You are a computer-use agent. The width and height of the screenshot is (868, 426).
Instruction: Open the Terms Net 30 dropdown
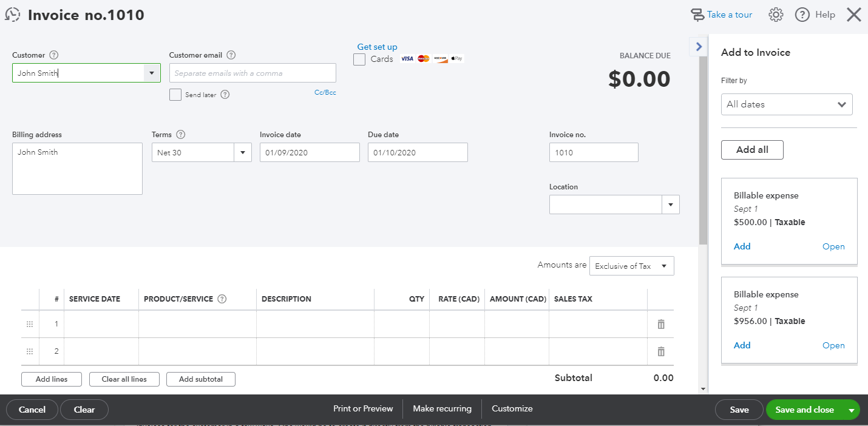coord(243,152)
